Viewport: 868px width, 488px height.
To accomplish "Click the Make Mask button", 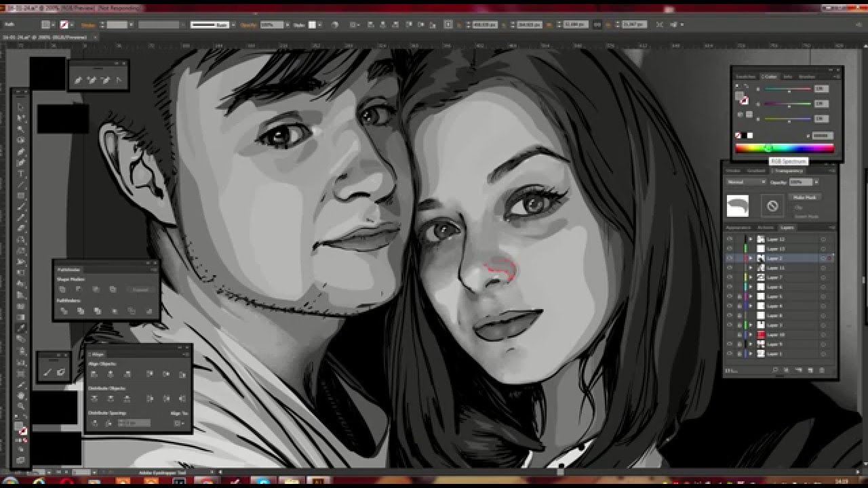I will pos(804,197).
